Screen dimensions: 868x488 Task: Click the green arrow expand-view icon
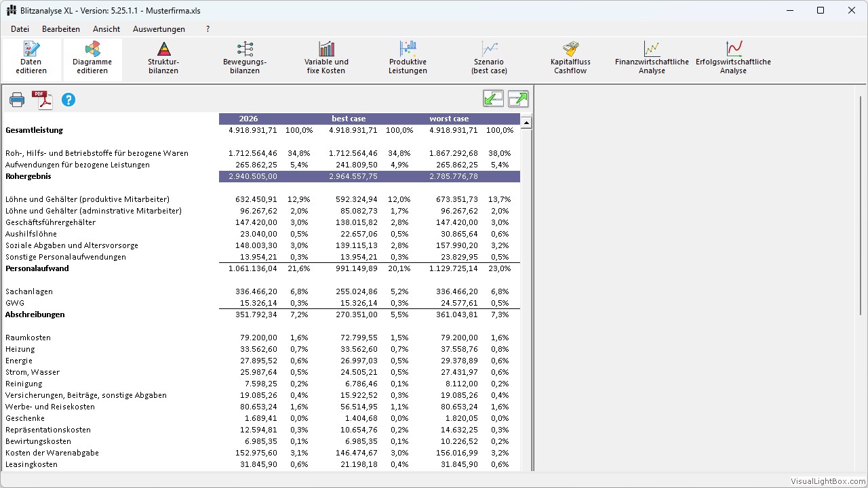pyautogui.click(x=518, y=99)
